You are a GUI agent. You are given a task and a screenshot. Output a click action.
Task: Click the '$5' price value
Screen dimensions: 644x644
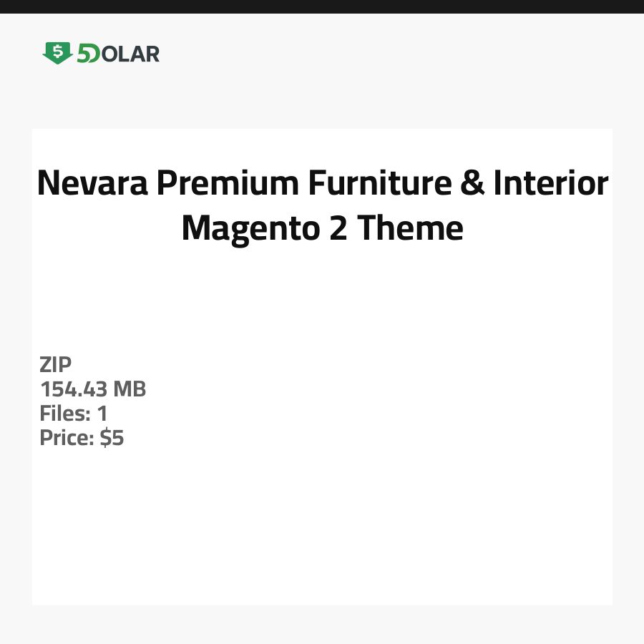pos(112,438)
